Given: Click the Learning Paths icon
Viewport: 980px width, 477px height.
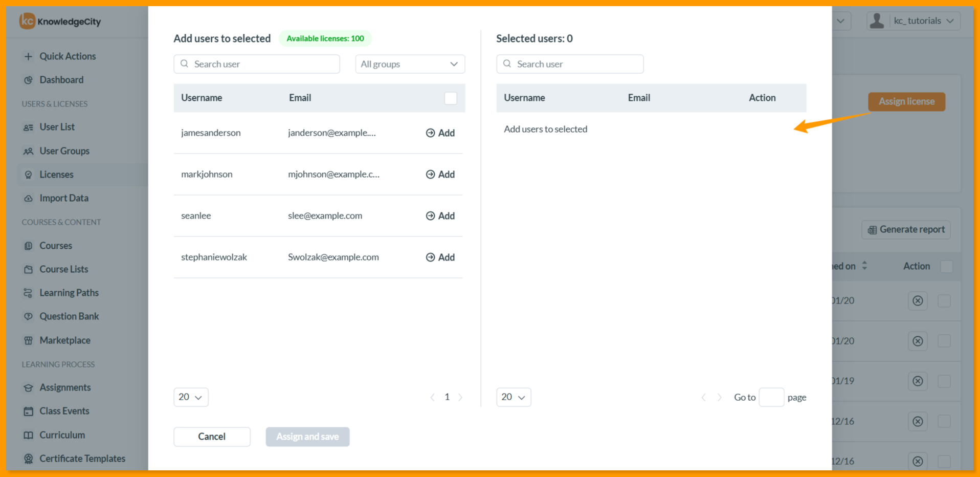Looking at the screenshot, I should [x=28, y=293].
